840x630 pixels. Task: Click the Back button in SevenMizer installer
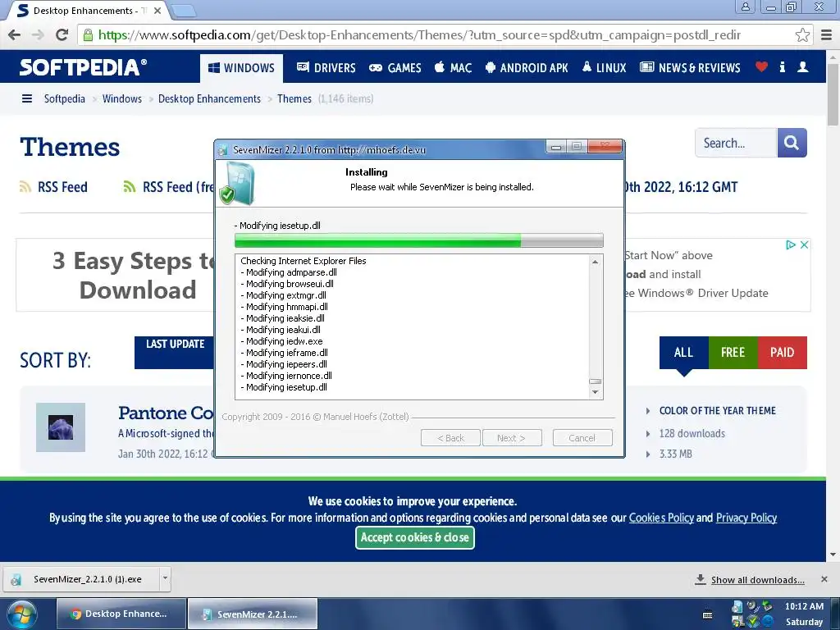pyautogui.click(x=450, y=438)
